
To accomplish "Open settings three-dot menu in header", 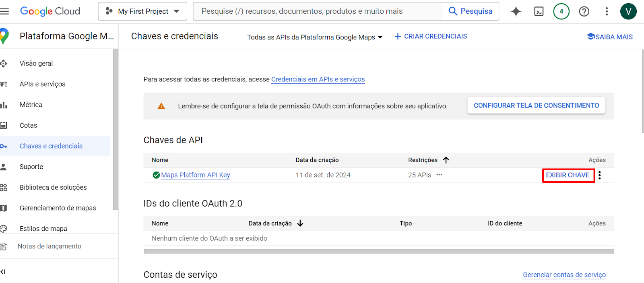I will point(607,11).
